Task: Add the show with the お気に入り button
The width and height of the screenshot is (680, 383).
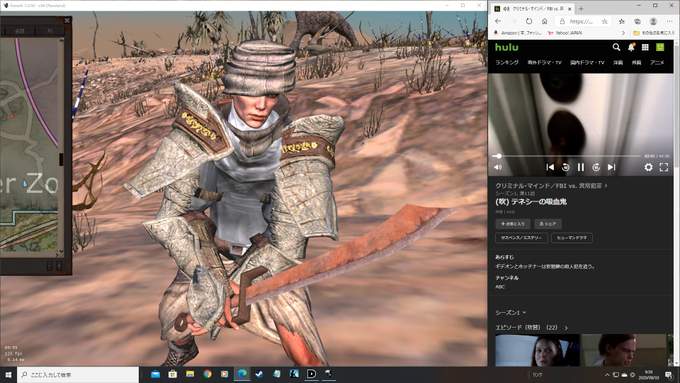Action: click(513, 224)
